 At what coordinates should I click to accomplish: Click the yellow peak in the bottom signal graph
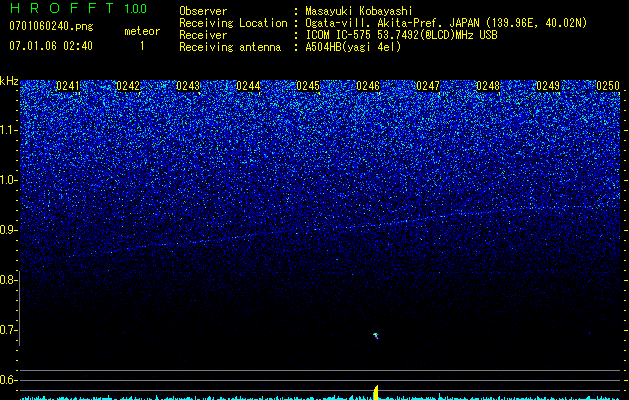tap(376, 392)
